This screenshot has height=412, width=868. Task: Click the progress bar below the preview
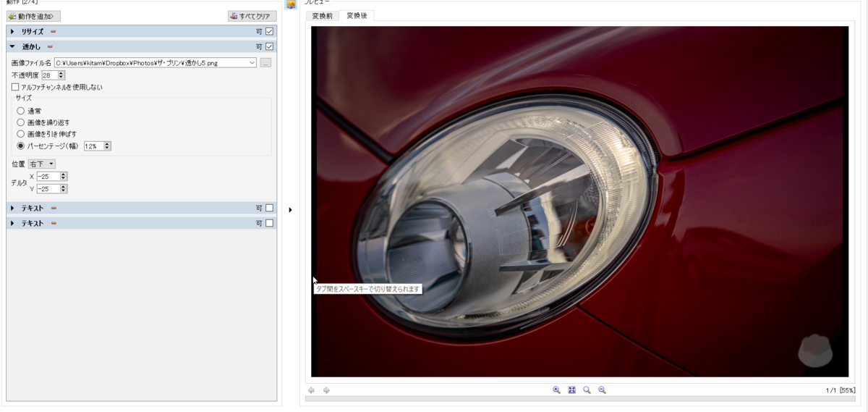click(580, 399)
